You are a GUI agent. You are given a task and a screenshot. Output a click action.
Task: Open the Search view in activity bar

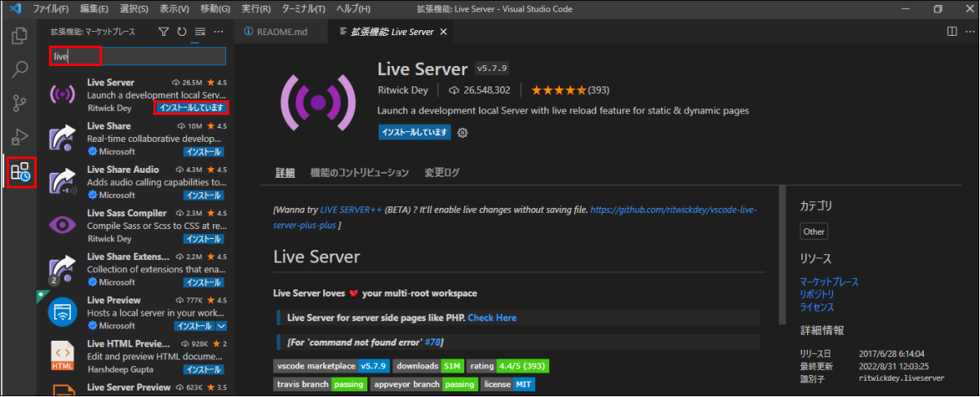(20, 69)
